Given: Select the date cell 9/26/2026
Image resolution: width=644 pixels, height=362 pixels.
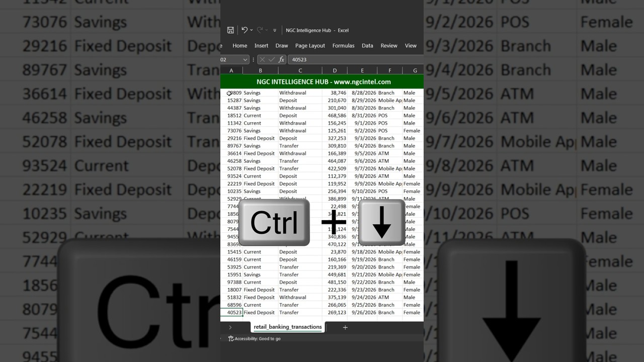Looking at the screenshot, I should pyautogui.click(x=362, y=312).
